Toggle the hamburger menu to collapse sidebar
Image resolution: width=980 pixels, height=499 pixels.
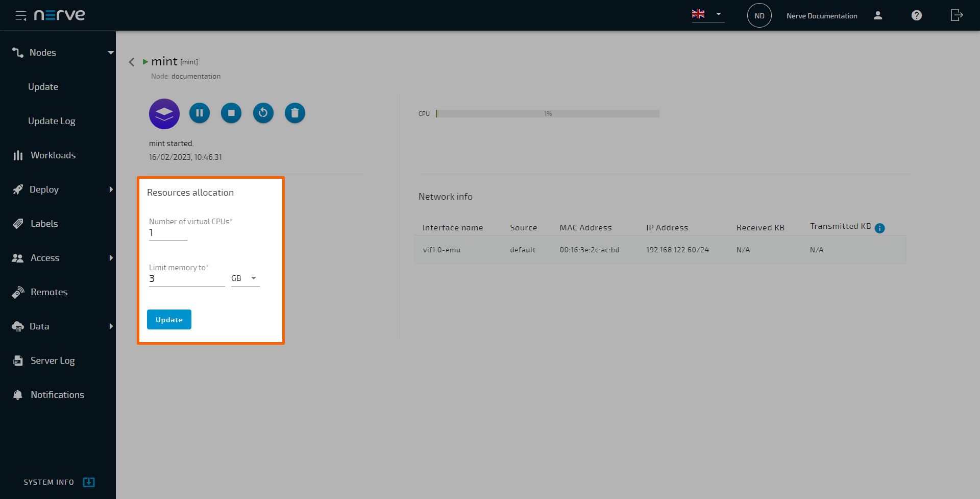pos(20,15)
